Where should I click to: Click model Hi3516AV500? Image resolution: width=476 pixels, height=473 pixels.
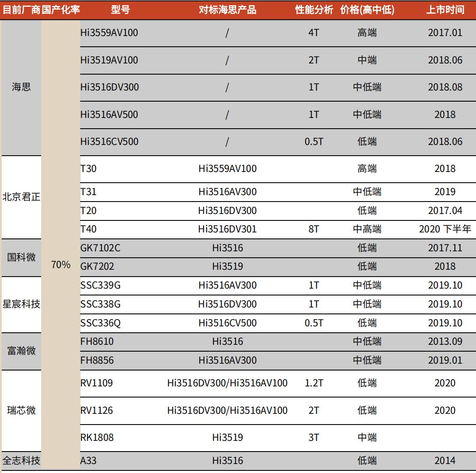pyautogui.click(x=109, y=114)
